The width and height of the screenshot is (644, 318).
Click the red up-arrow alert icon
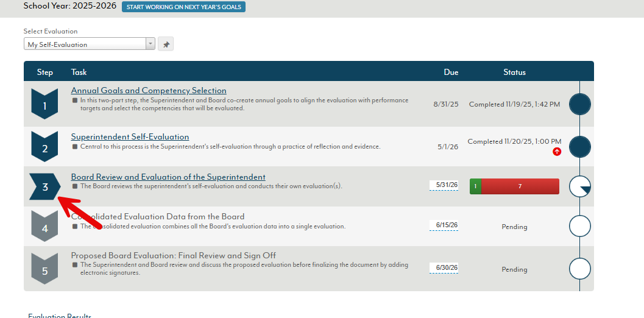tap(557, 152)
